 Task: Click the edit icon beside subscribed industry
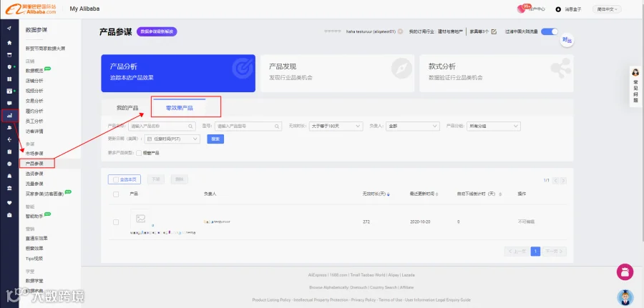pyautogui.click(x=494, y=31)
